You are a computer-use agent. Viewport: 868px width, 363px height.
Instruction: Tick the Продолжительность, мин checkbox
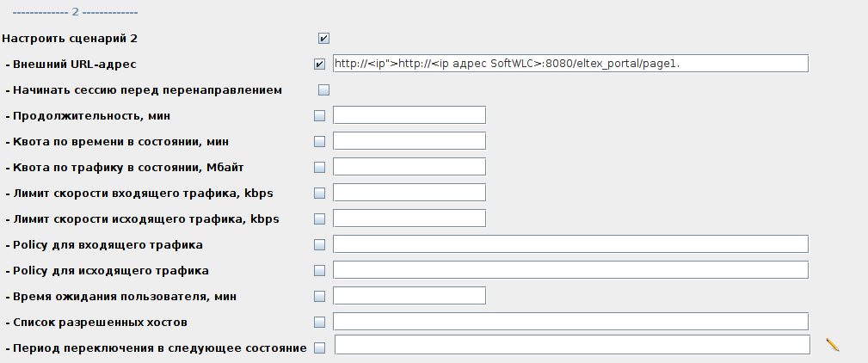(x=320, y=115)
